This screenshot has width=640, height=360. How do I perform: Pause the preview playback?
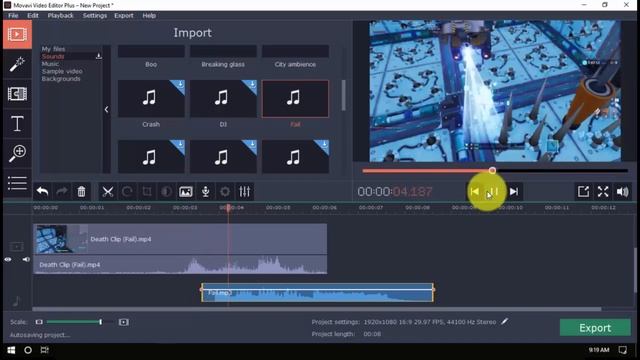pos(494,191)
